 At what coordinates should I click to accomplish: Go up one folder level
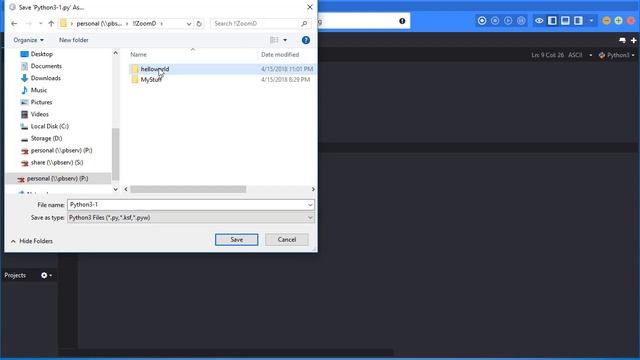[51, 24]
